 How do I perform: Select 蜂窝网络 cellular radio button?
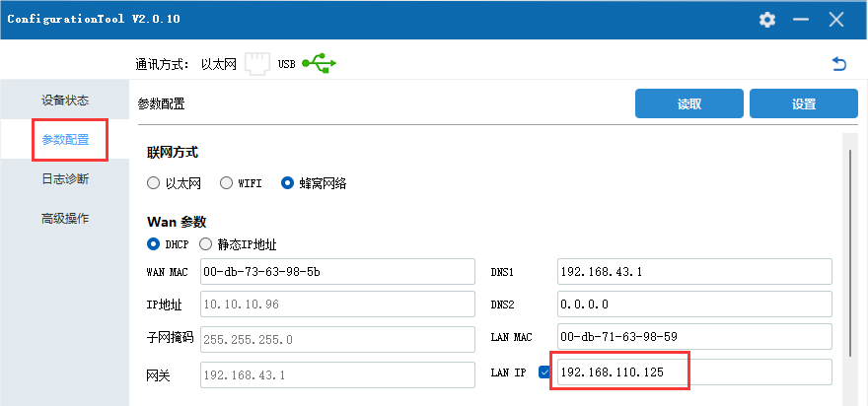pyautogui.click(x=288, y=183)
